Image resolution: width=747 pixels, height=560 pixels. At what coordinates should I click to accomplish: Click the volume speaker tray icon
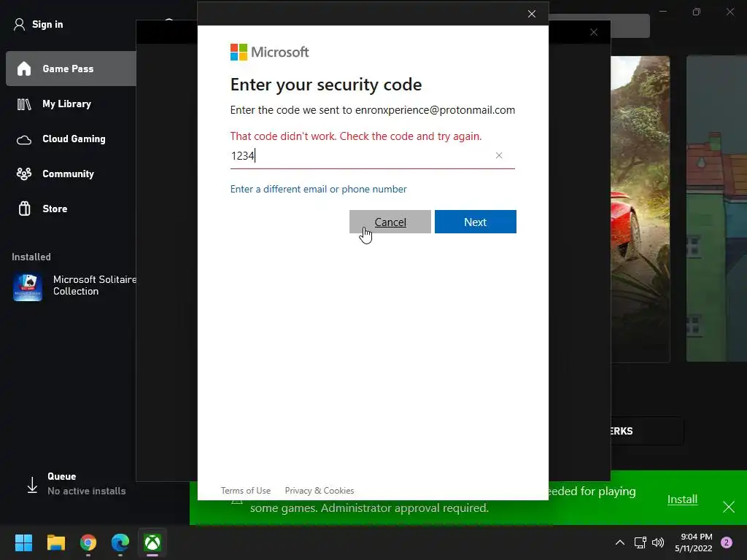point(658,542)
